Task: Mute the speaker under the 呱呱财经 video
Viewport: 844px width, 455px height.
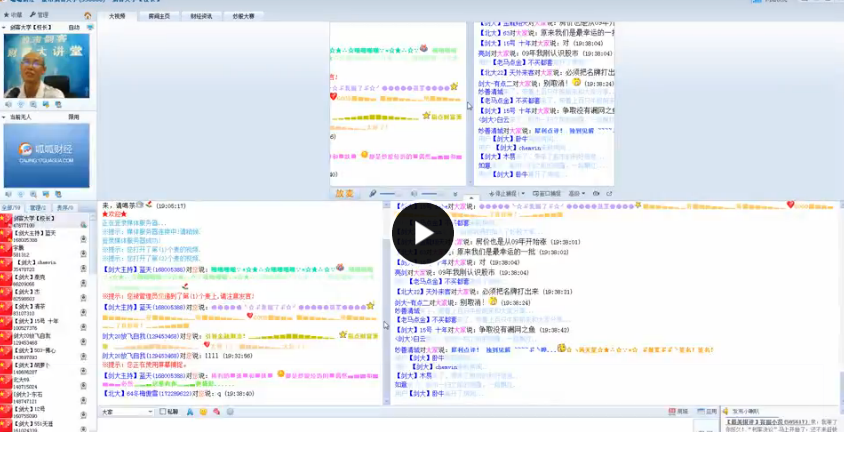Action: [x=9, y=194]
